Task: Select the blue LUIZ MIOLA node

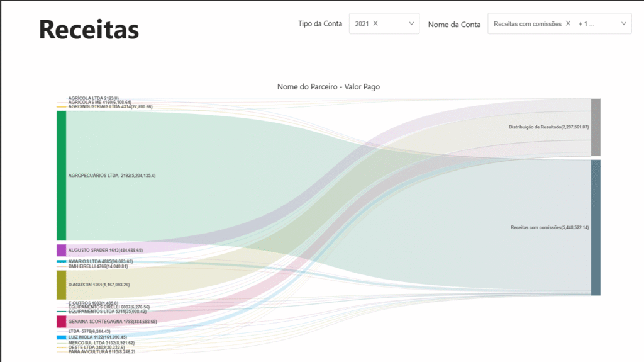Action: point(61,337)
